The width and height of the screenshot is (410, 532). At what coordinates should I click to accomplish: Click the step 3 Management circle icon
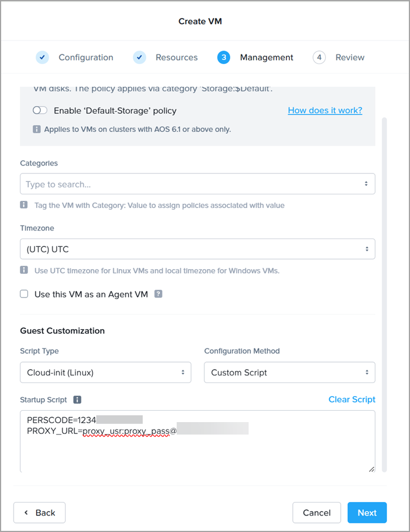coord(224,57)
